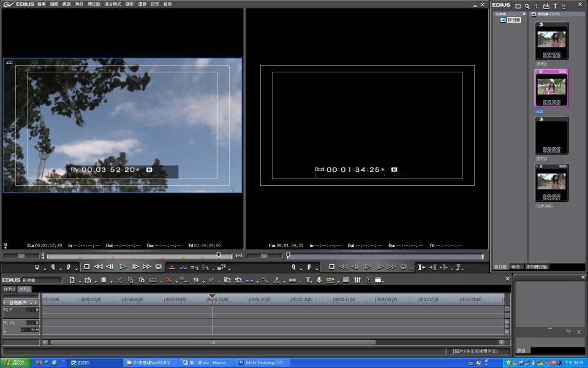This screenshot has width=588, height=368.
Task: Open the 編輯 menu in menu bar
Action: pos(53,4)
